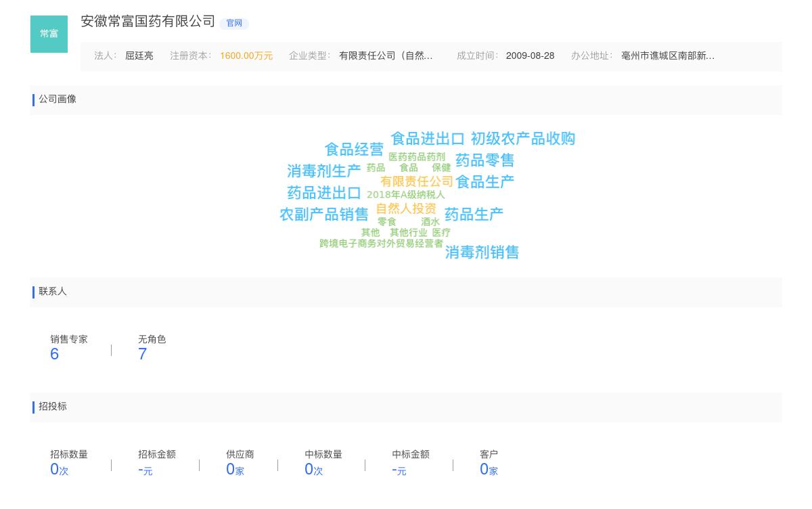Click founding date 2009-08-28
Screen dimensions: 812x509
click(530, 56)
